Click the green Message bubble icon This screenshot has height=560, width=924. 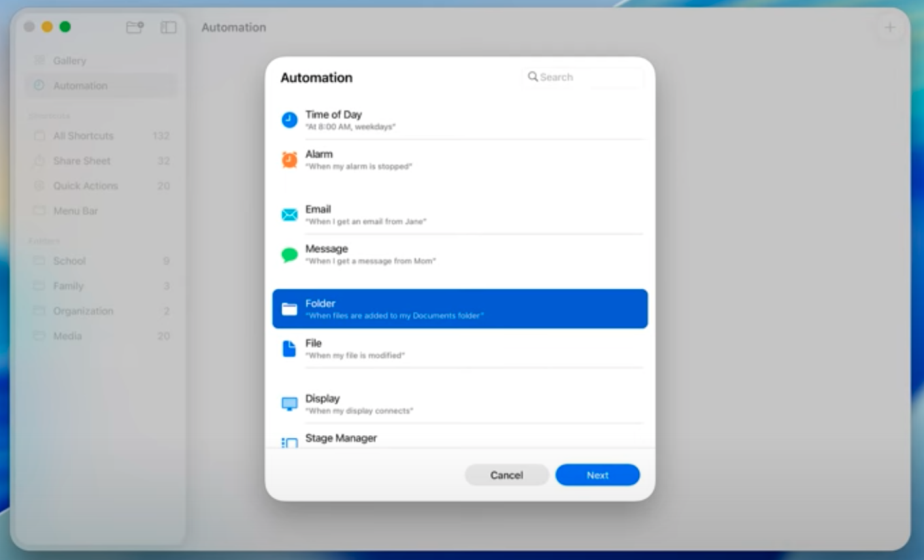pos(289,254)
